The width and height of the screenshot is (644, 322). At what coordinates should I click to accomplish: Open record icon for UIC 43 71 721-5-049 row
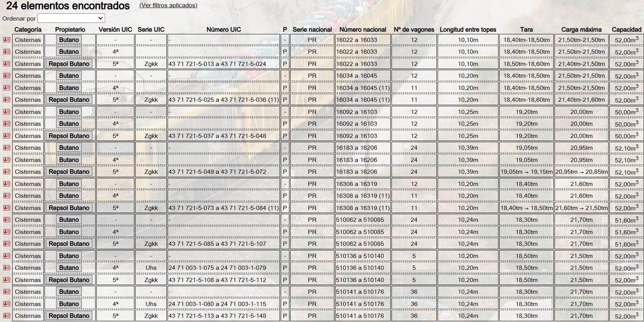pos(7,171)
